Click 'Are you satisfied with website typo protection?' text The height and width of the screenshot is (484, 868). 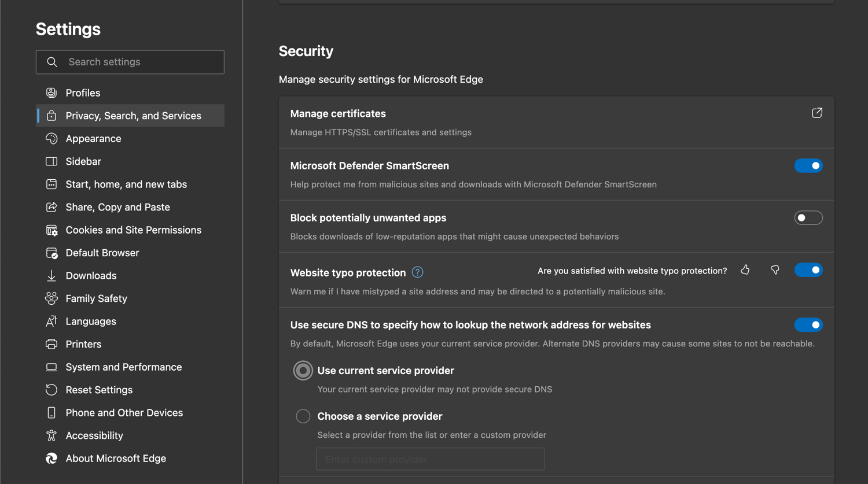[632, 271]
